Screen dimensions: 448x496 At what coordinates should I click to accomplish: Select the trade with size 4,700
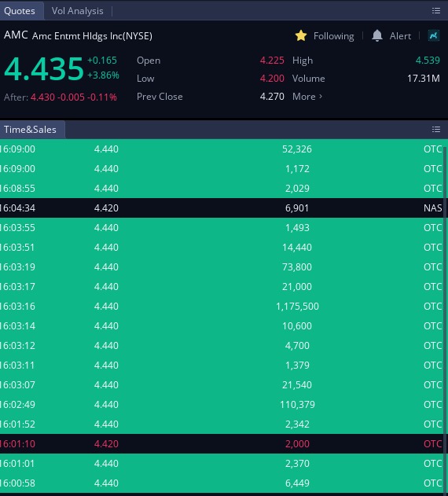(x=222, y=345)
